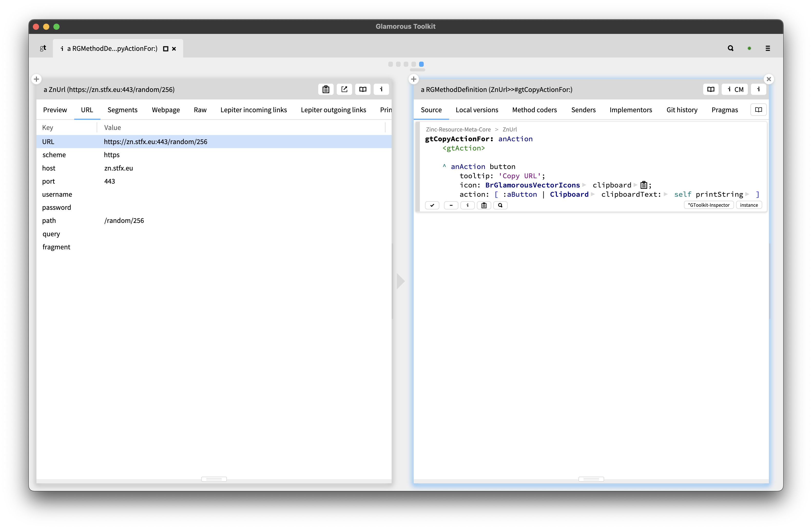Click the green status indicator in the toolbar
This screenshot has height=529, width=812.
click(x=749, y=48)
